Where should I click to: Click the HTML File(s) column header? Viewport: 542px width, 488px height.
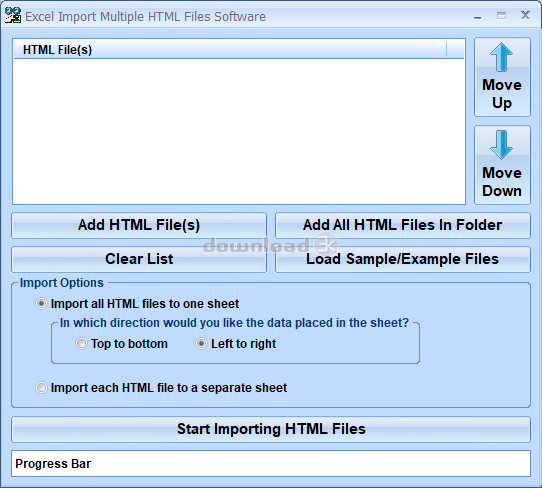(x=230, y=49)
